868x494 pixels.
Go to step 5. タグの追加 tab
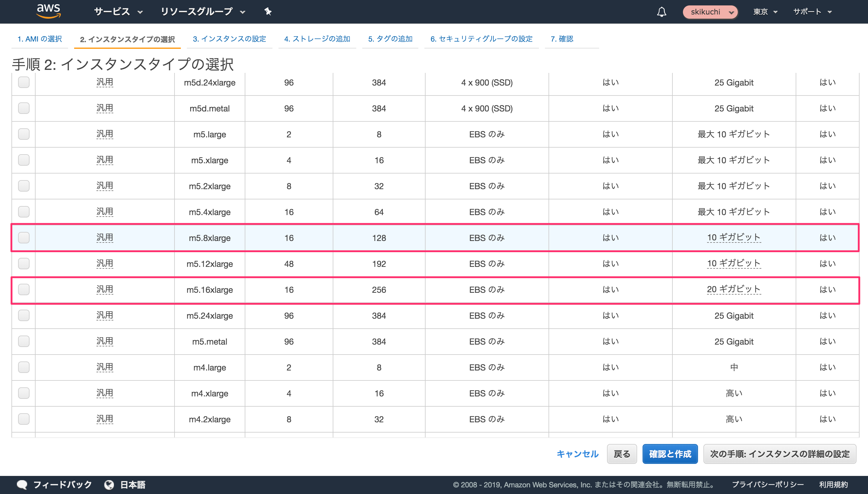point(390,39)
